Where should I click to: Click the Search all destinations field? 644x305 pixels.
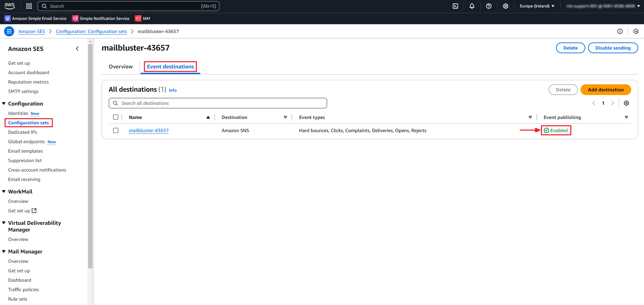click(218, 103)
